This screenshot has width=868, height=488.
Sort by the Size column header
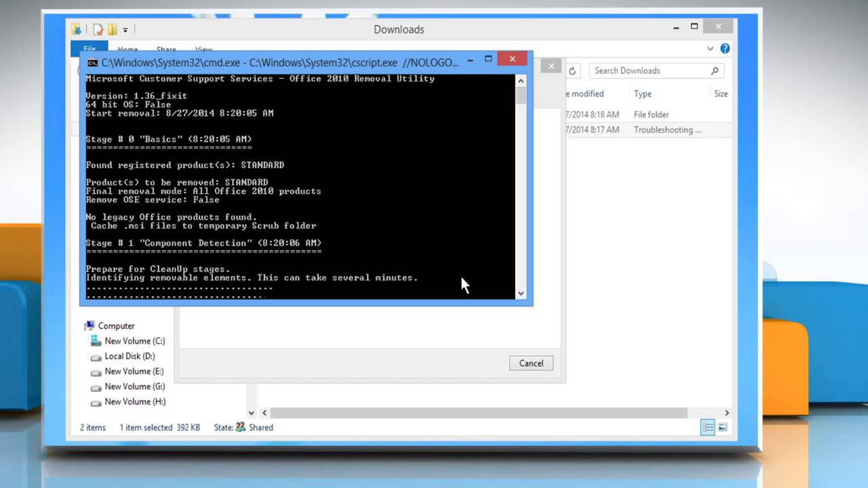click(721, 94)
